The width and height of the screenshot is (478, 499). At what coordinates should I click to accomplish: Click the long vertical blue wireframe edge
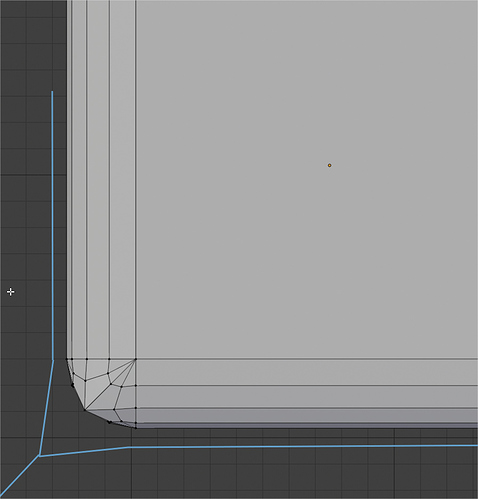click(x=52, y=226)
